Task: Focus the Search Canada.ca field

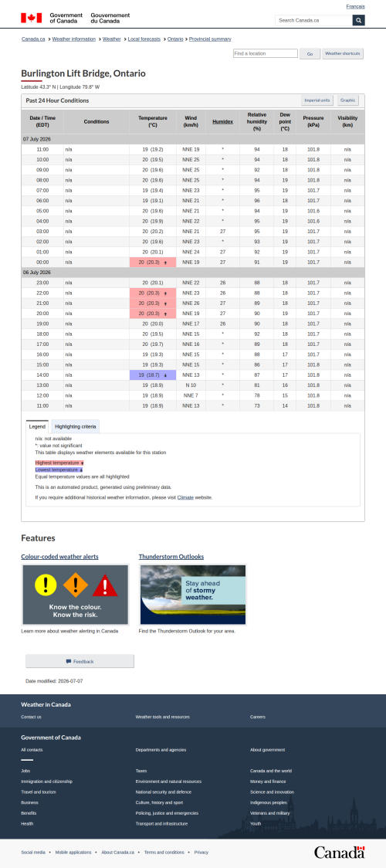Action: 313,21
